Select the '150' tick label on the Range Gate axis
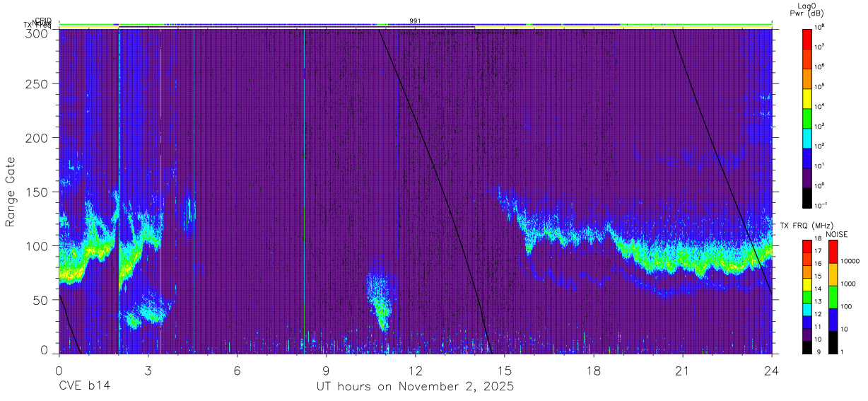868x401 pixels. pos(38,192)
